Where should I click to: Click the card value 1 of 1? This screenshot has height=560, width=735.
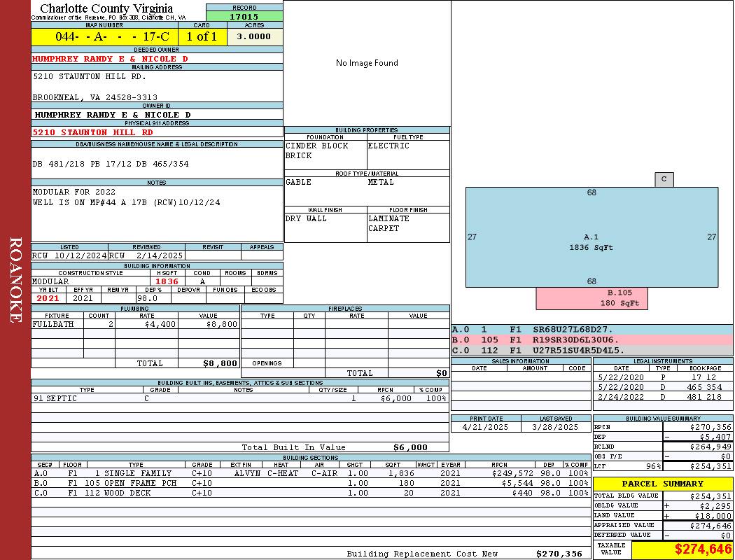[x=202, y=36]
